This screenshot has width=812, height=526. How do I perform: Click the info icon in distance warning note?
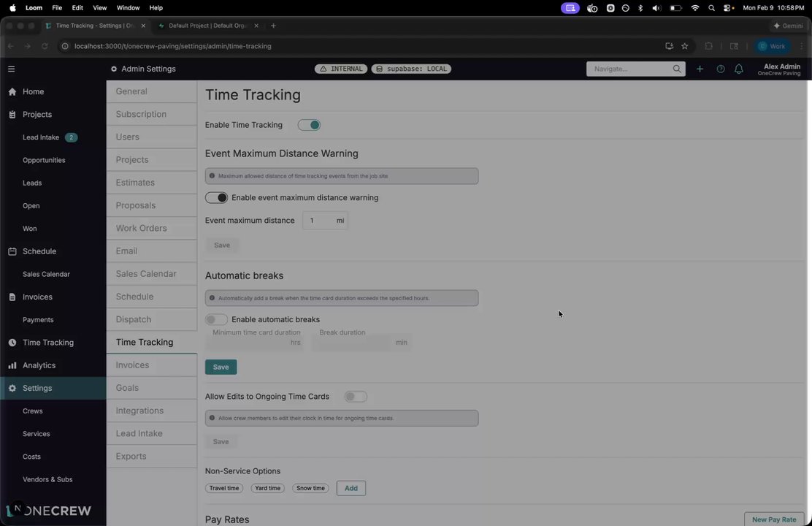(212, 175)
